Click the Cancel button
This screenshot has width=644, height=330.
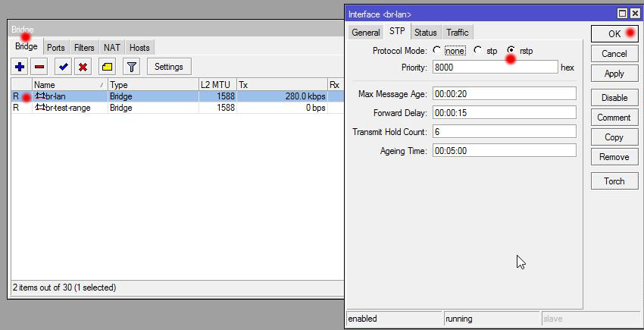coord(614,54)
